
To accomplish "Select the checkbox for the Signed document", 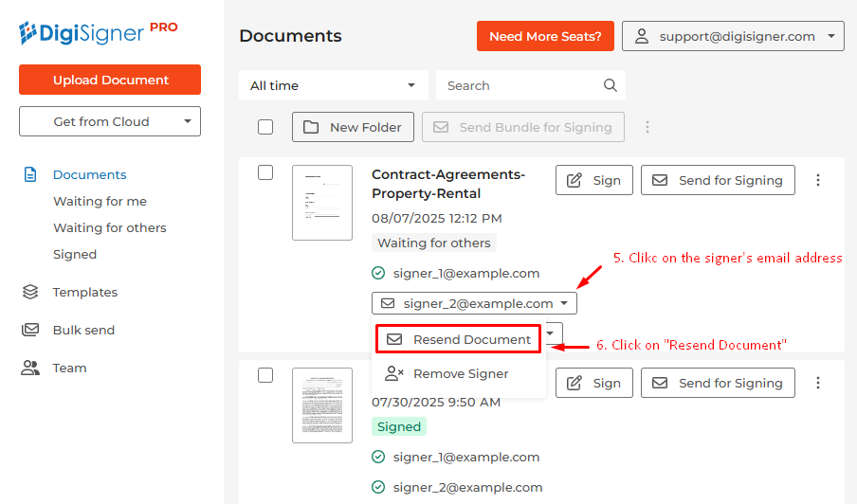I will click(265, 375).
